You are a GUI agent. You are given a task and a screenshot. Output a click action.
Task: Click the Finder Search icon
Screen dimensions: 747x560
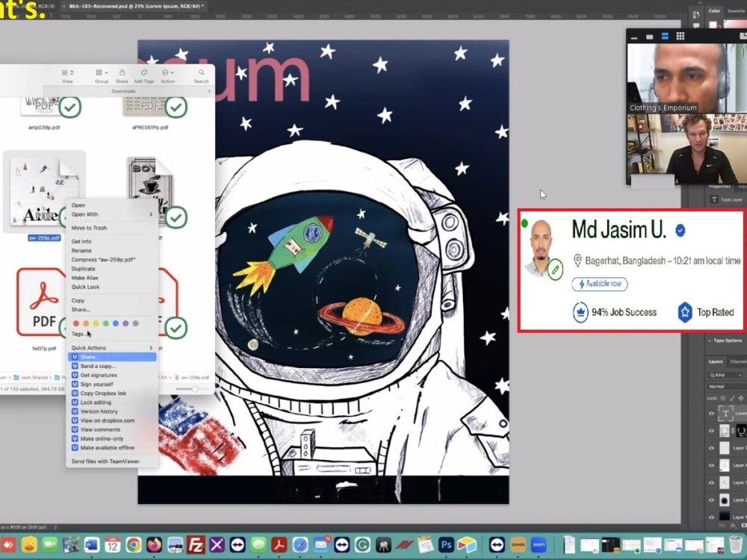tap(202, 72)
